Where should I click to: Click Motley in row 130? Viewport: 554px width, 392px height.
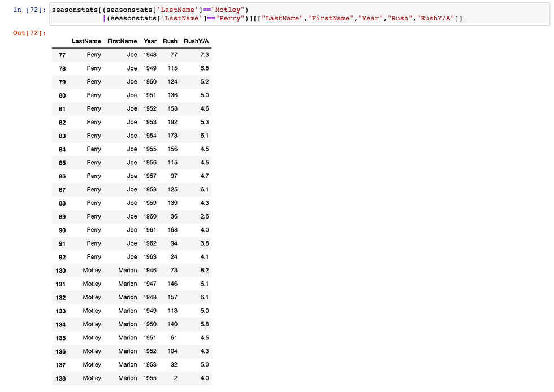[92, 270]
